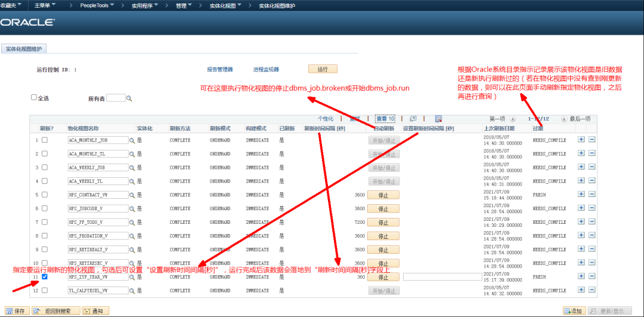The image size is (644, 317).
Task: Check refresh box for row 6 HPS_JOBCODE_V
Action: (x=44, y=208)
